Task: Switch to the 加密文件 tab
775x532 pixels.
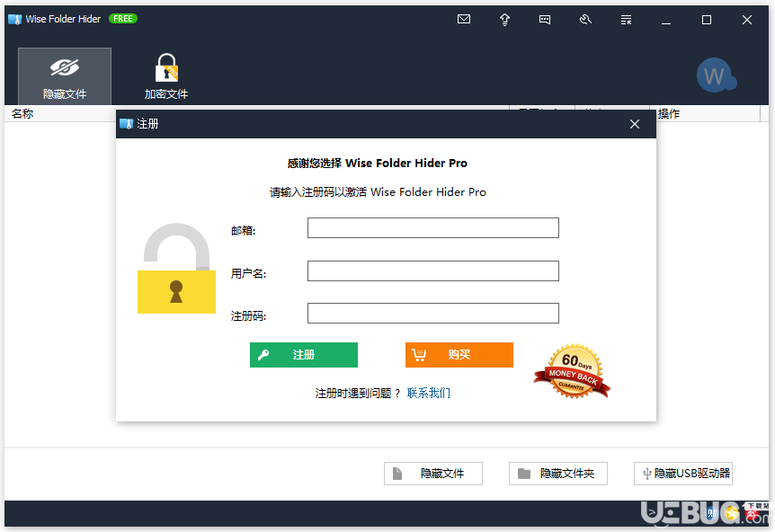Action: point(166,76)
